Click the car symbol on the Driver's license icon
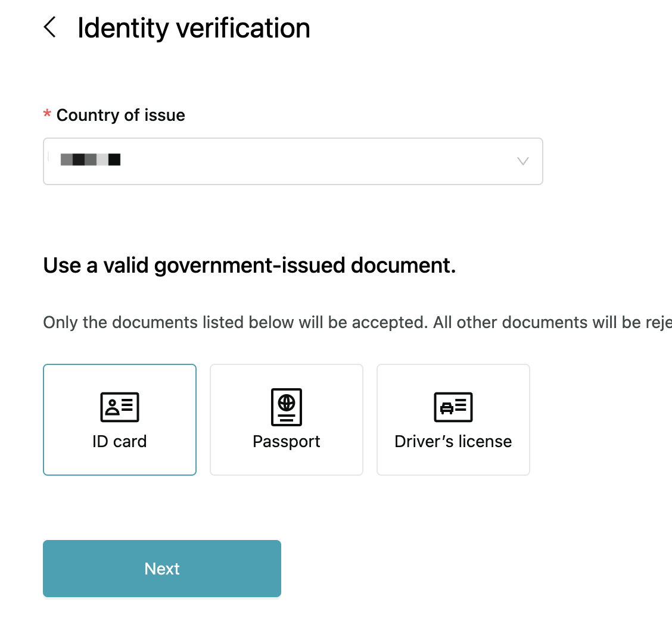 446,408
